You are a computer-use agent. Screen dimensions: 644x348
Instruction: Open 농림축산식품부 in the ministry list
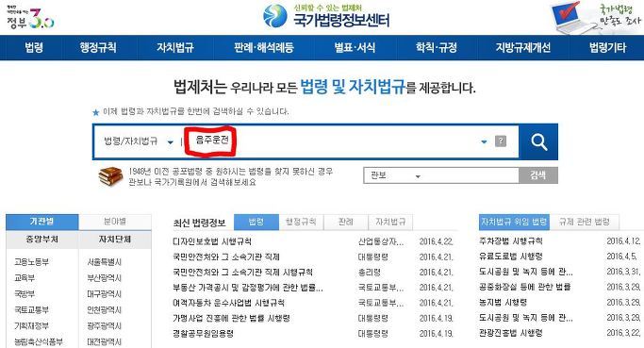39,341
